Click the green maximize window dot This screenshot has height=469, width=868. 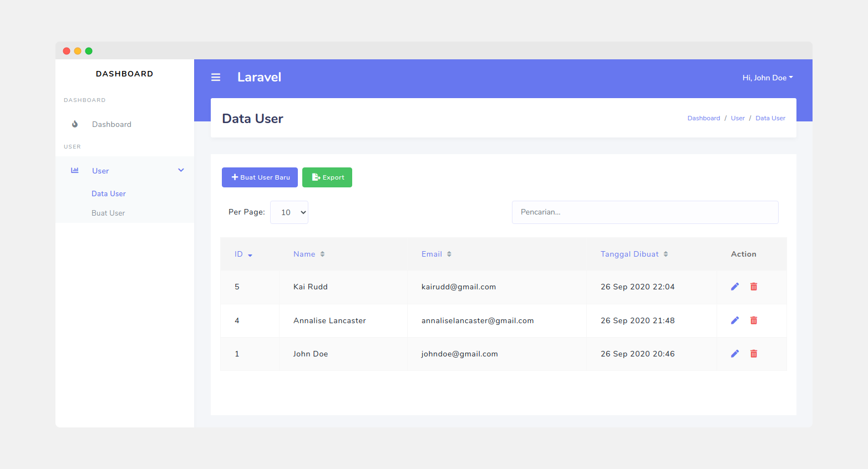pyautogui.click(x=89, y=51)
